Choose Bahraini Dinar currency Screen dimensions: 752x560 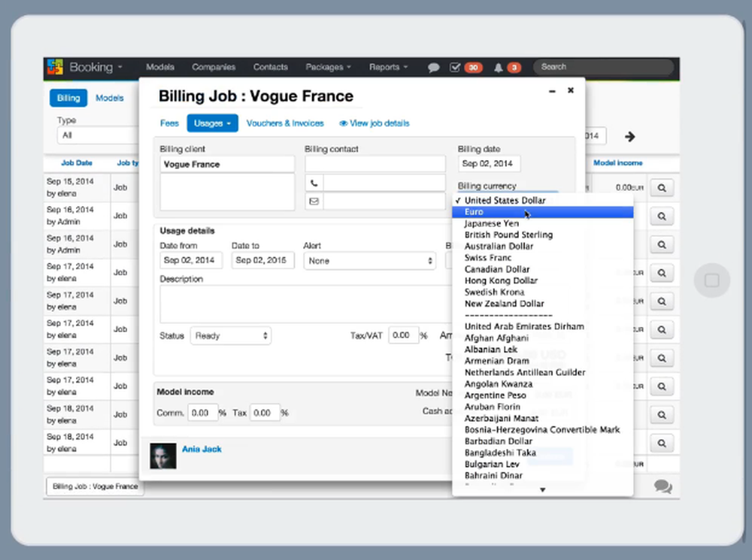coord(542,476)
